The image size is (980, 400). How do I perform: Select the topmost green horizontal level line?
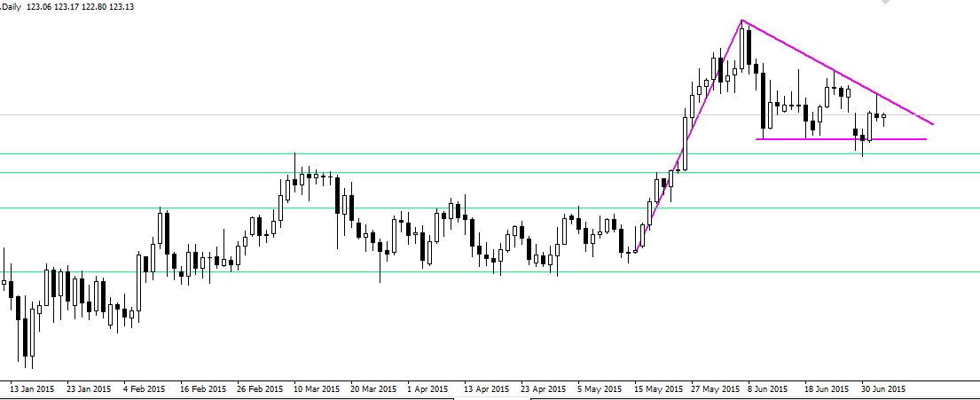click(x=490, y=153)
